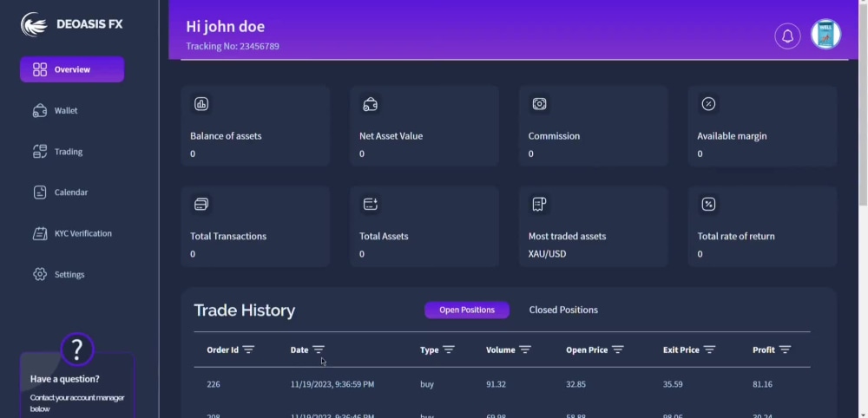Click the Have a question? help card

77,385
